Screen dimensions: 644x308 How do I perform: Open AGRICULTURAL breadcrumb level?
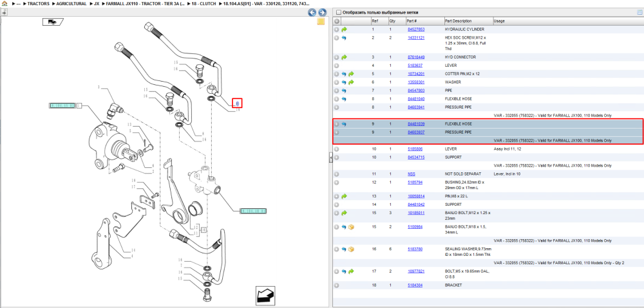[71, 4]
